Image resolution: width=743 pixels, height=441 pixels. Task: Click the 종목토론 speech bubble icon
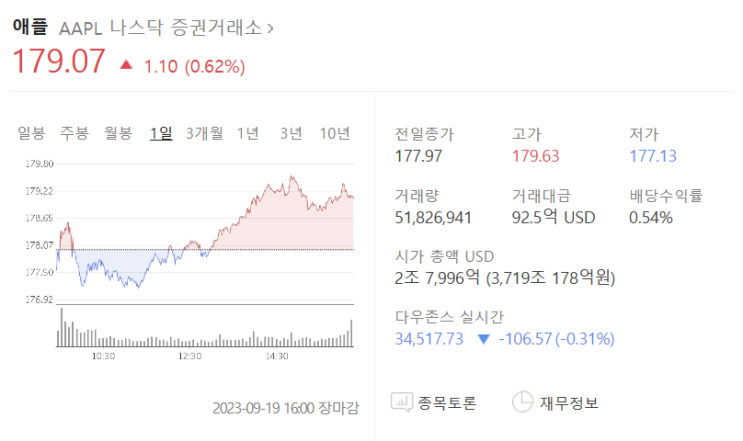(x=402, y=403)
